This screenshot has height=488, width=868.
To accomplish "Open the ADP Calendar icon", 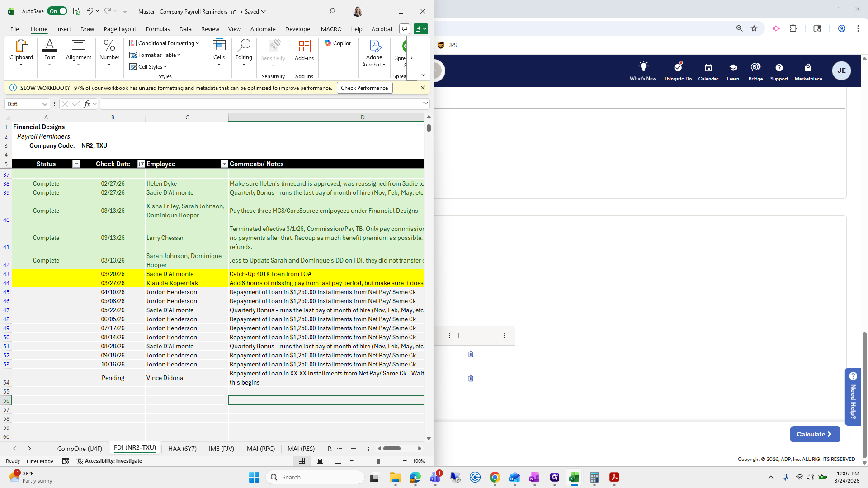I will click(x=708, y=68).
